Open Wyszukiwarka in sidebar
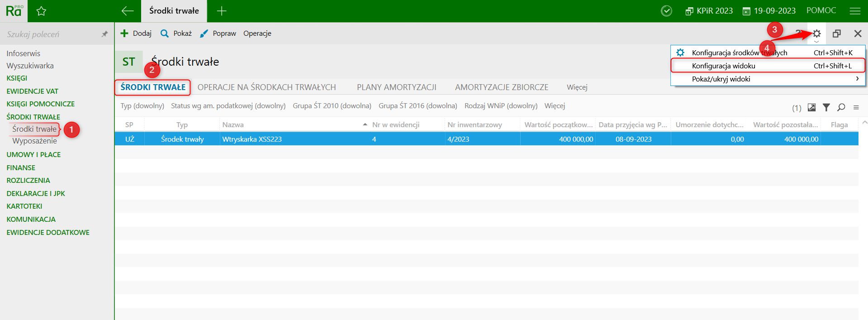This screenshot has height=320, width=868. click(30, 66)
